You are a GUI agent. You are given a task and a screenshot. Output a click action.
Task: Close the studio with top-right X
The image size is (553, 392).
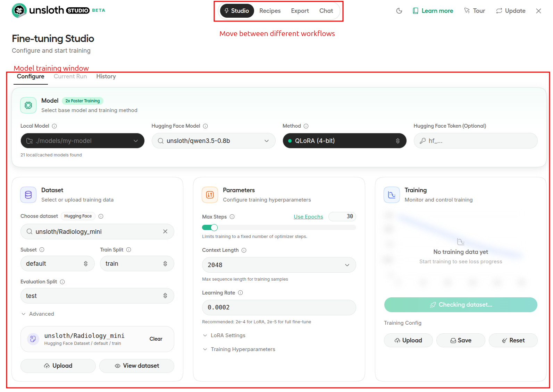click(x=539, y=11)
